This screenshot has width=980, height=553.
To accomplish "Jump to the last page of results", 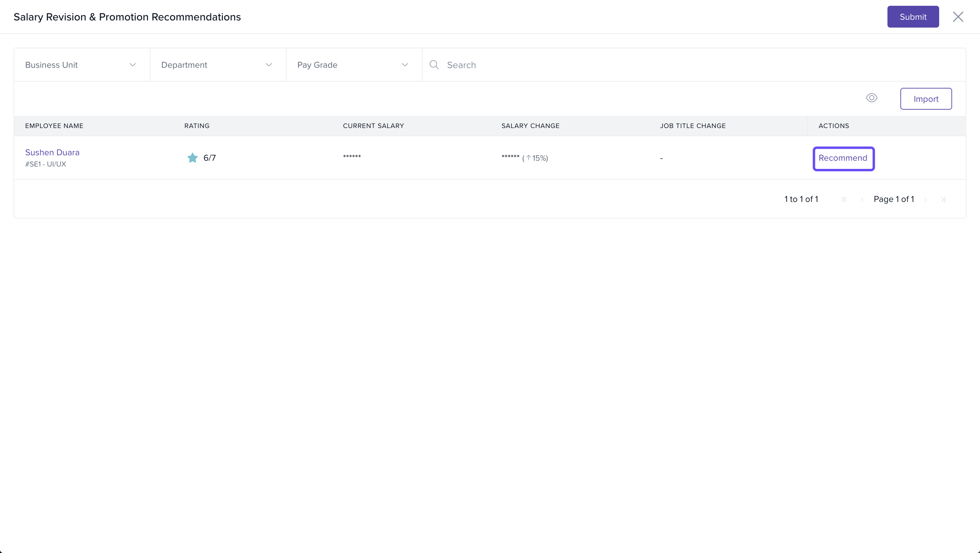I will (943, 200).
